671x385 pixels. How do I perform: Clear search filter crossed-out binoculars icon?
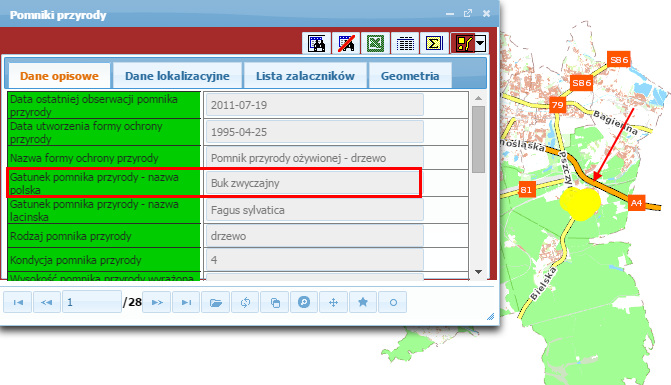[x=346, y=43]
